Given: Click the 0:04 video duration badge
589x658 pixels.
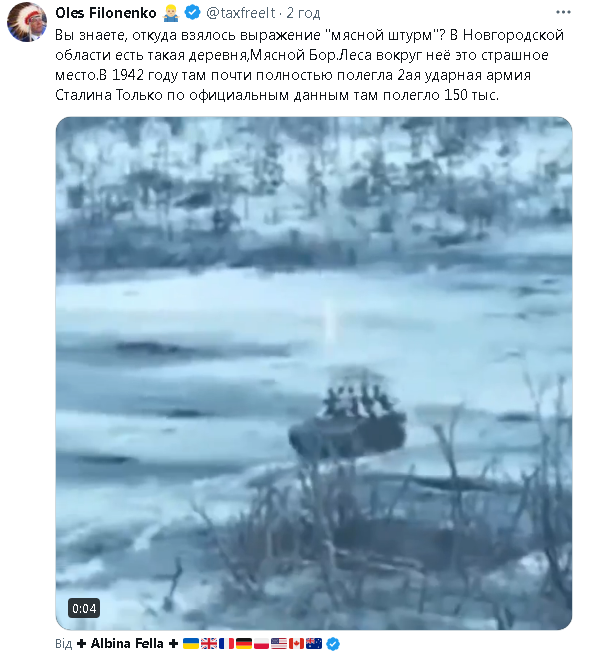Looking at the screenshot, I should [84, 608].
